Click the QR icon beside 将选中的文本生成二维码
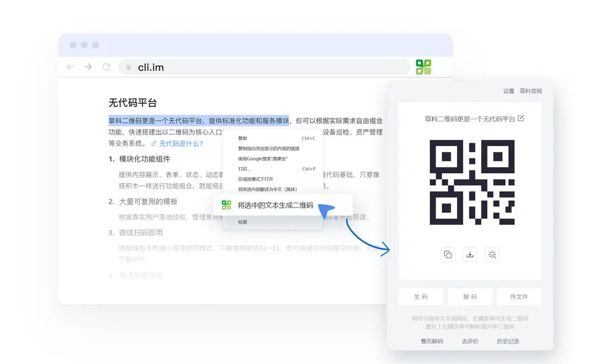 pyautogui.click(x=226, y=205)
